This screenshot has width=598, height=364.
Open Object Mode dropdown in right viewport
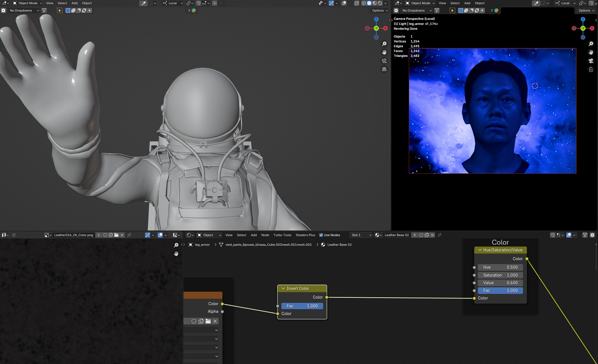click(x=420, y=3)
